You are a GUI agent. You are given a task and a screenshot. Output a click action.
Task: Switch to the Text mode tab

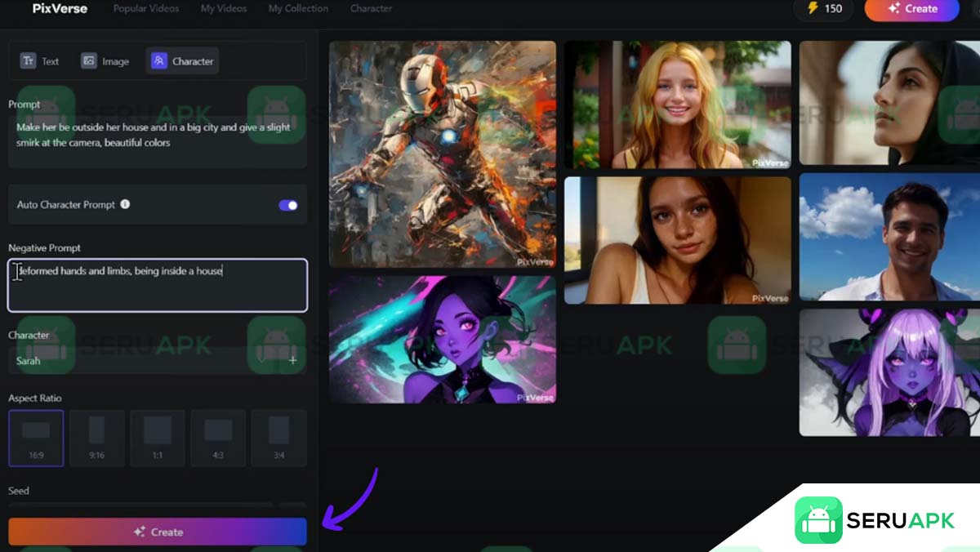40,61
